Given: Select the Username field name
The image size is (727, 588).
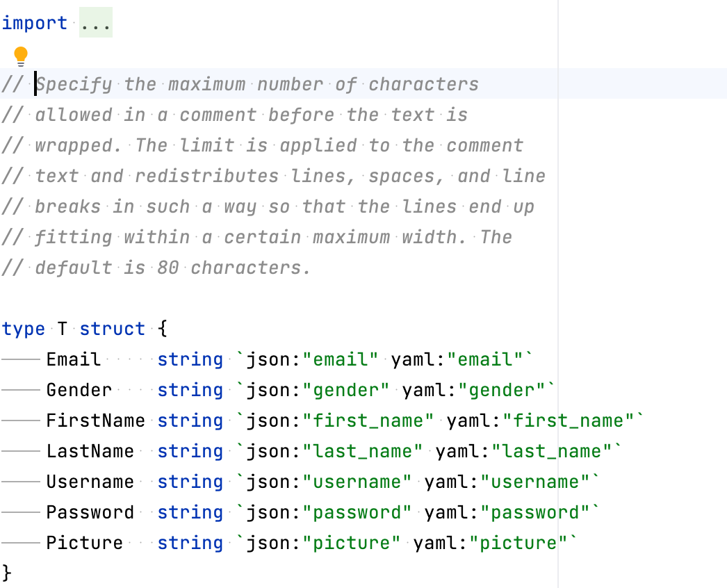Looking at the screenshot, I should [90, 482].
